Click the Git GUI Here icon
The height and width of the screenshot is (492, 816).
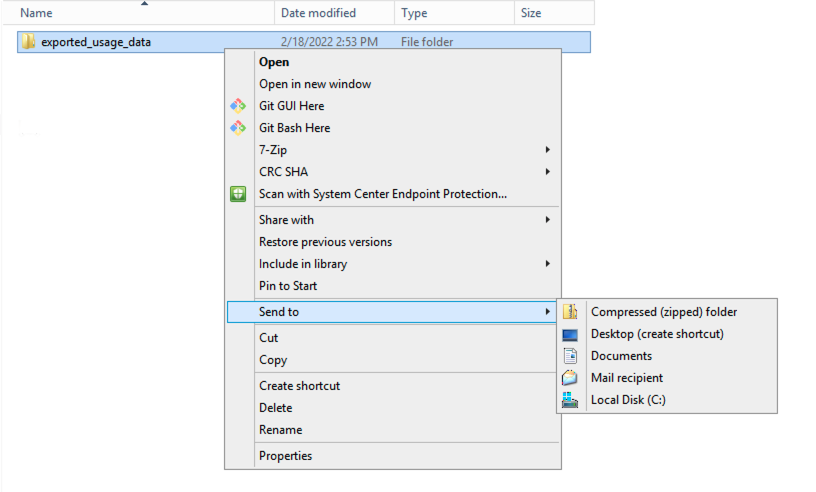coord(237,106)
